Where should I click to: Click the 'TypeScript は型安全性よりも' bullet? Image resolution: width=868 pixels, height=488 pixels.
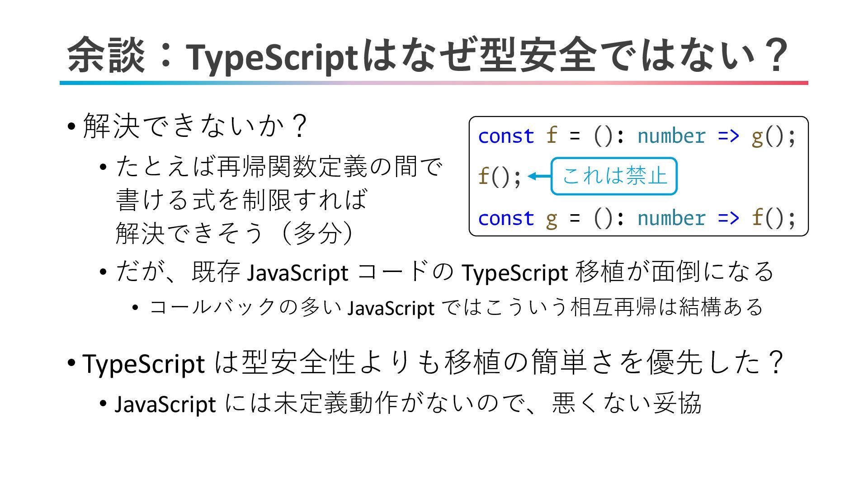tap(433, 362)
